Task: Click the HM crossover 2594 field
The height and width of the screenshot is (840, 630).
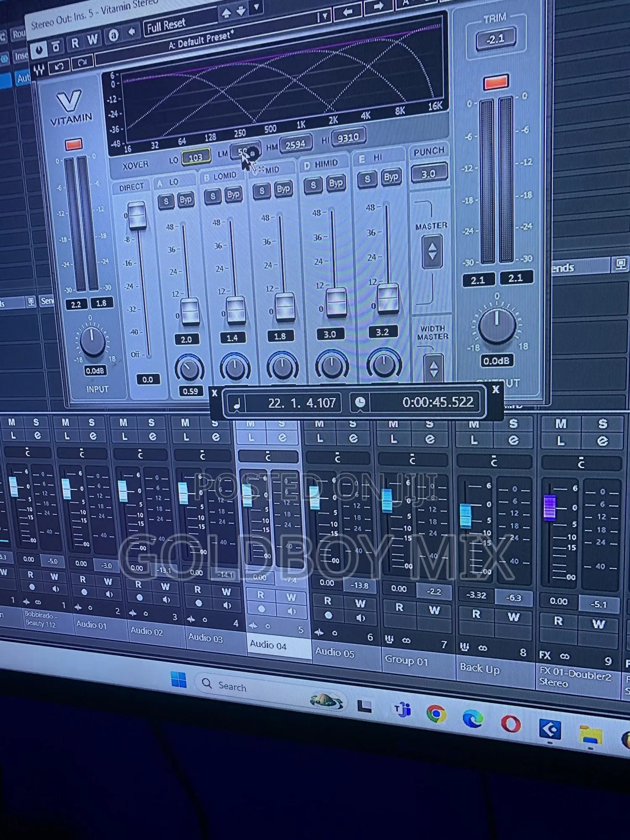Action: (295, 144)
